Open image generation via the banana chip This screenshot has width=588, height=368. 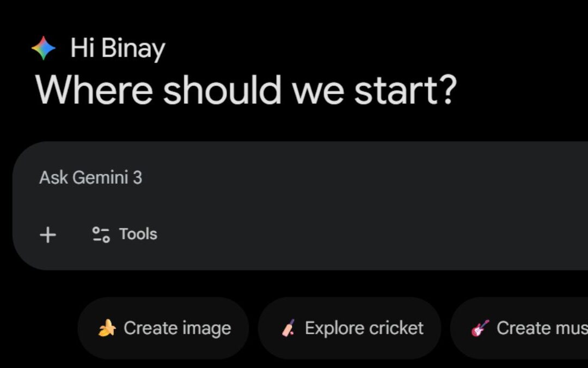(163, 328)
